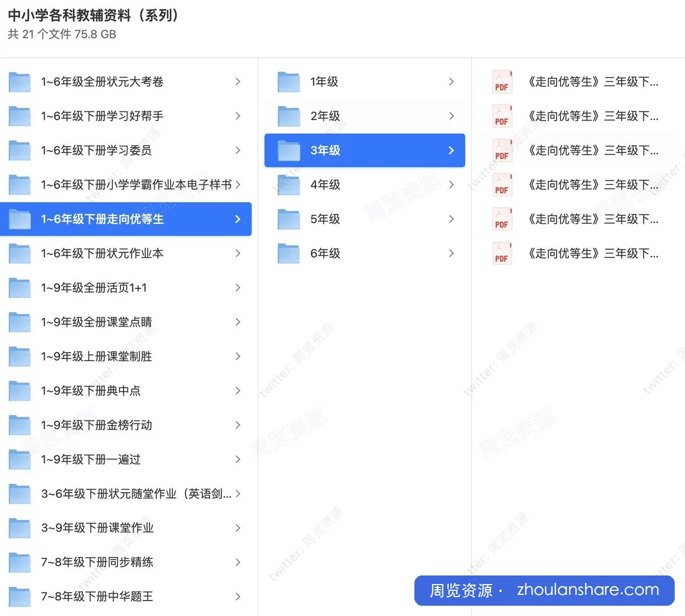This screenshot has height=616, width=685.
Task: Open folder icon beside 1~9年级下册一遍过
Action: coord(20,459)
